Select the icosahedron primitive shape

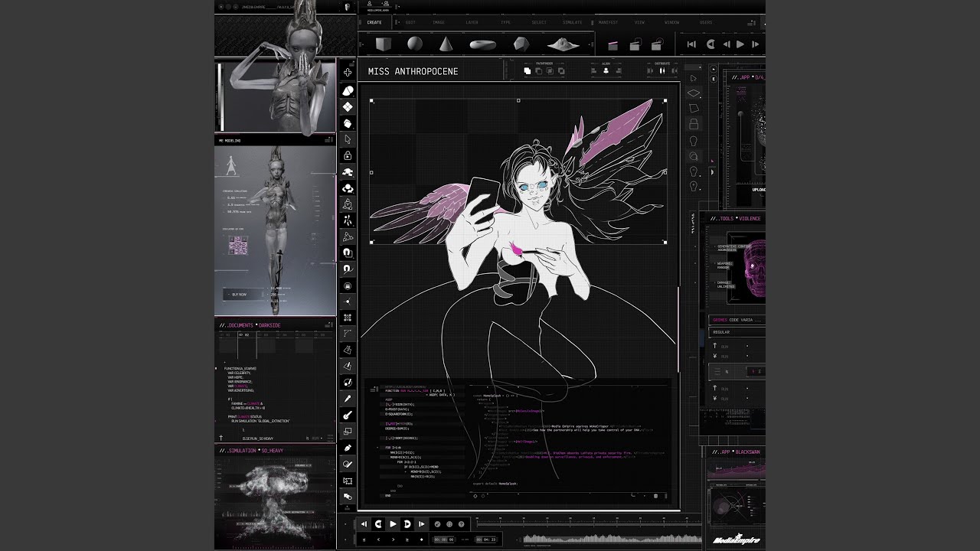pyautogui.click(x=521, y=44)
